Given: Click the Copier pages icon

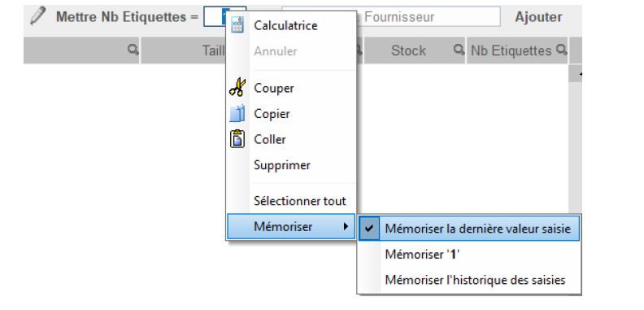Looking at the screenshot, I should [x=237, y=113].
